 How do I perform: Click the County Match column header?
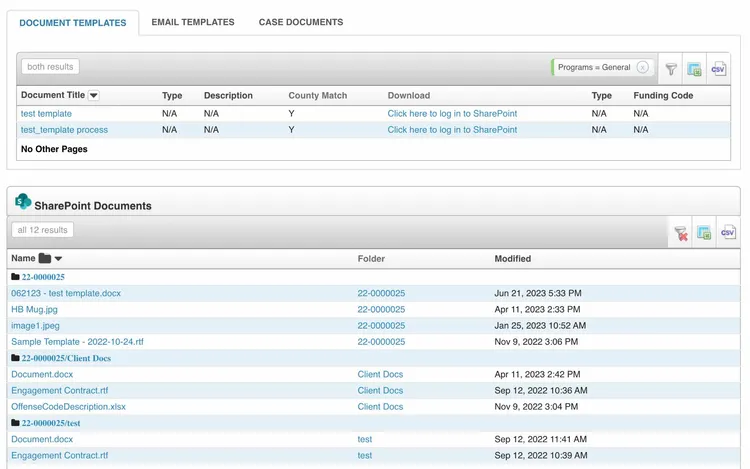318,96
